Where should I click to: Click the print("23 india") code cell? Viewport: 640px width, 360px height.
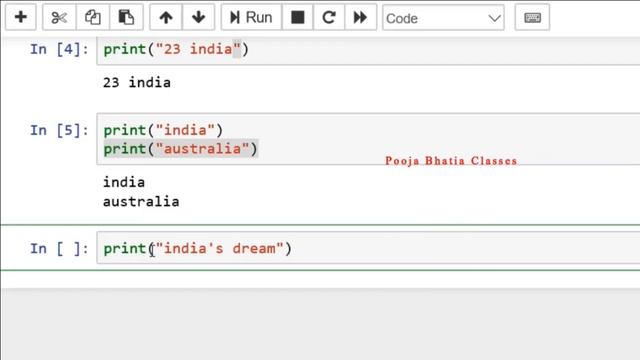pos(368,50)
